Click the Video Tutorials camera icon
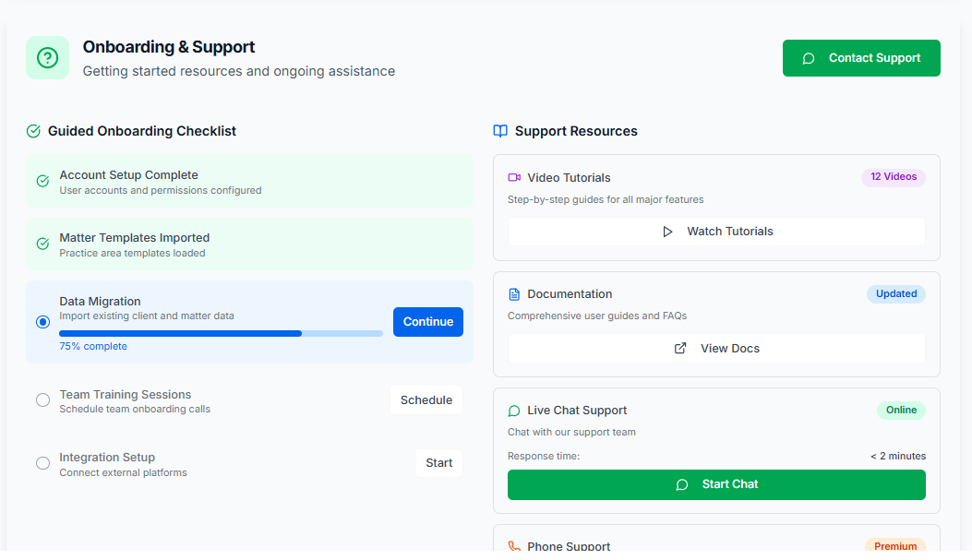Image resolution: width=972 pixels, height=560 pixels. click(x=514, y=178)
